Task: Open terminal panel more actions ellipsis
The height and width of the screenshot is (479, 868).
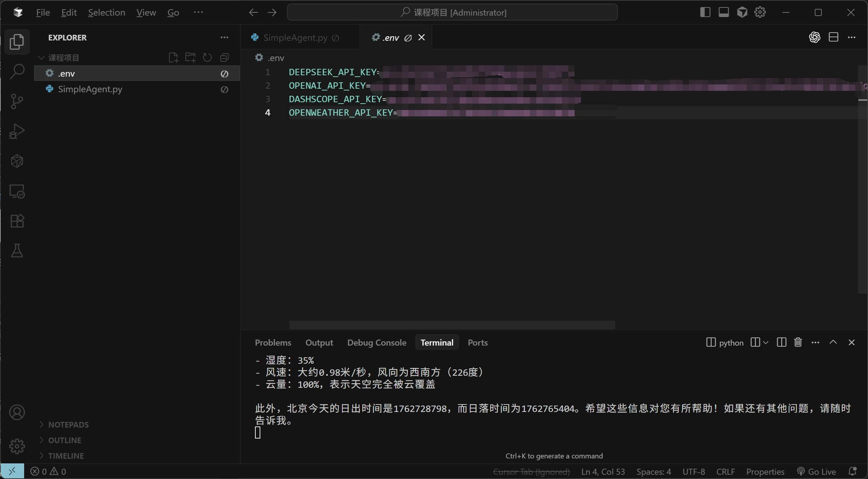Action: 815,342
